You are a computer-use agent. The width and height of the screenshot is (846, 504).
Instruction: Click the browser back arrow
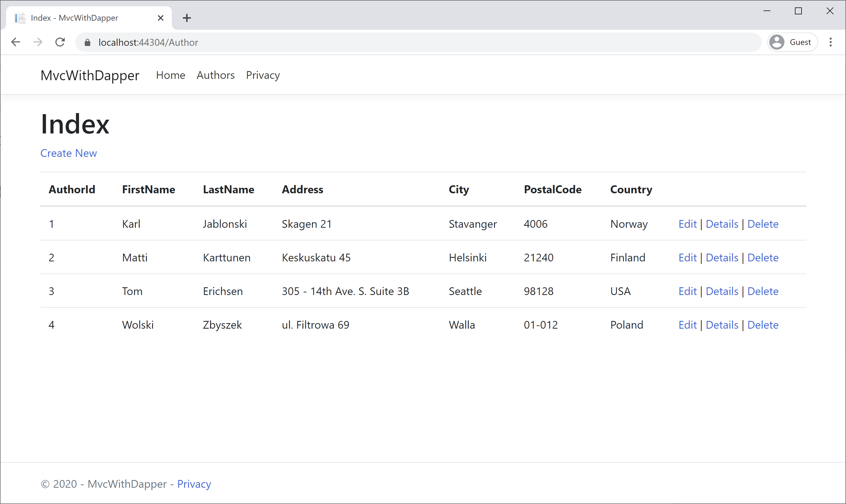pyautogui.click(x=16, y=42)
